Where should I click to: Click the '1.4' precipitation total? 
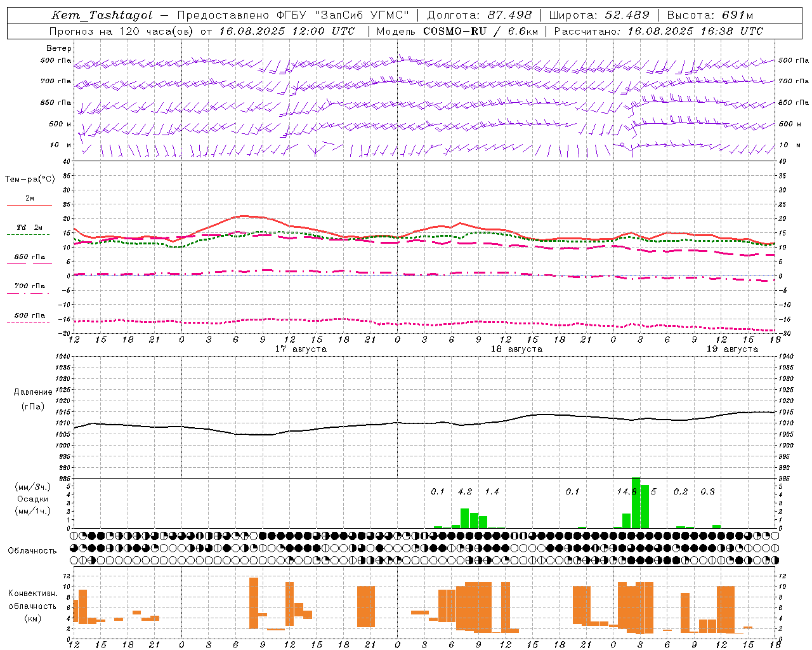[492, 492]
